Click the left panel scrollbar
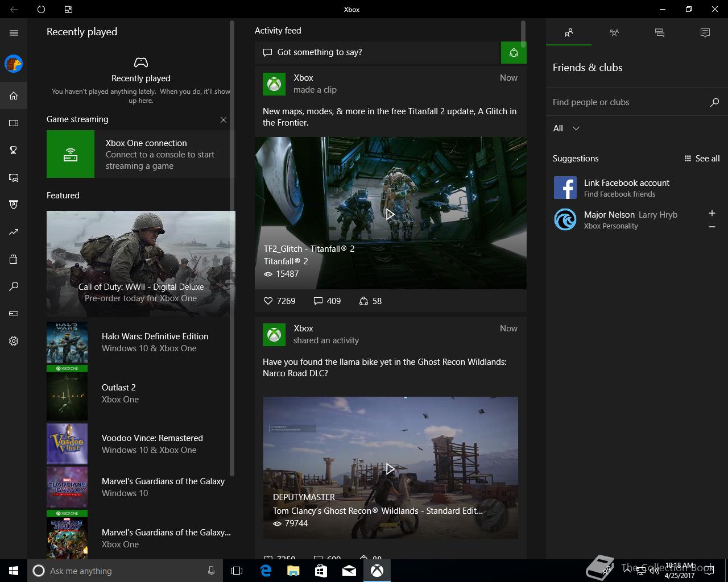728x582 pixels. [231, 248]
